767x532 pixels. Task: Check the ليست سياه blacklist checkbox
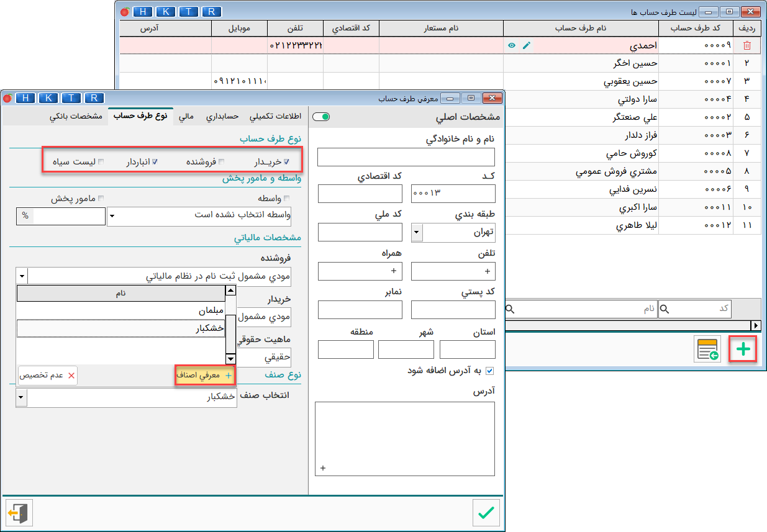point(101,162)
